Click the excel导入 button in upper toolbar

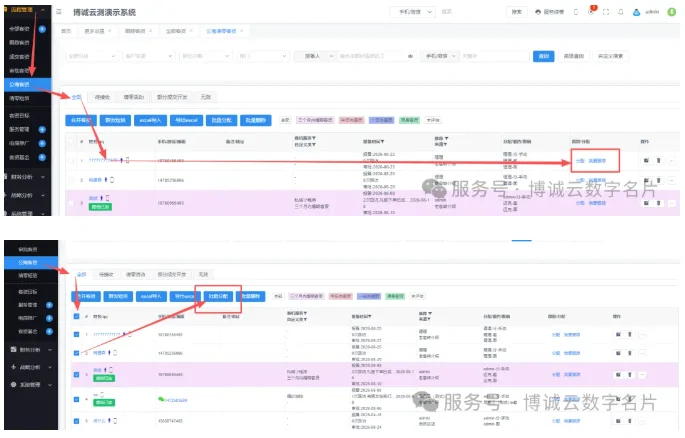[150, 120]
